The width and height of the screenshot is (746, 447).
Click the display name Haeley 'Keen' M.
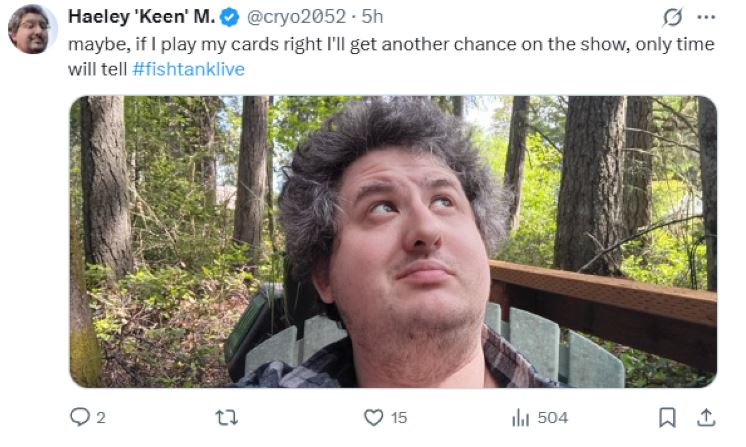(141, 17)
